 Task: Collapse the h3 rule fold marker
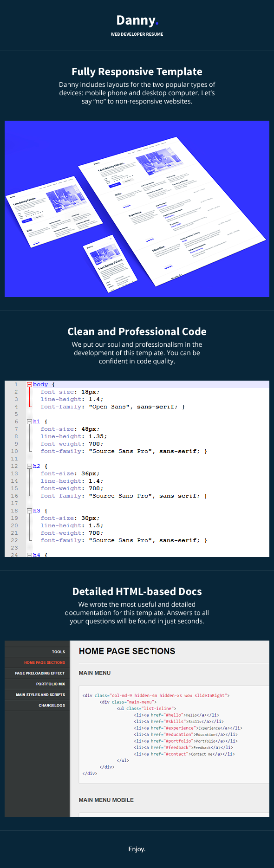(29, 511)
